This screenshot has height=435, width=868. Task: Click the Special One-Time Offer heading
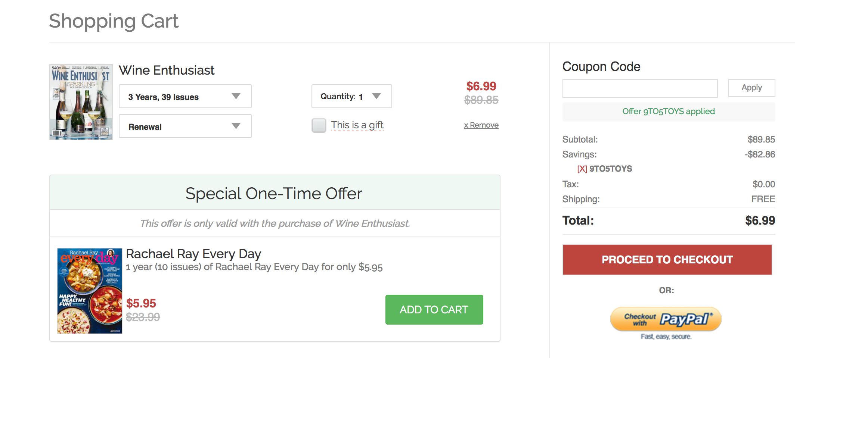(274, 194)
